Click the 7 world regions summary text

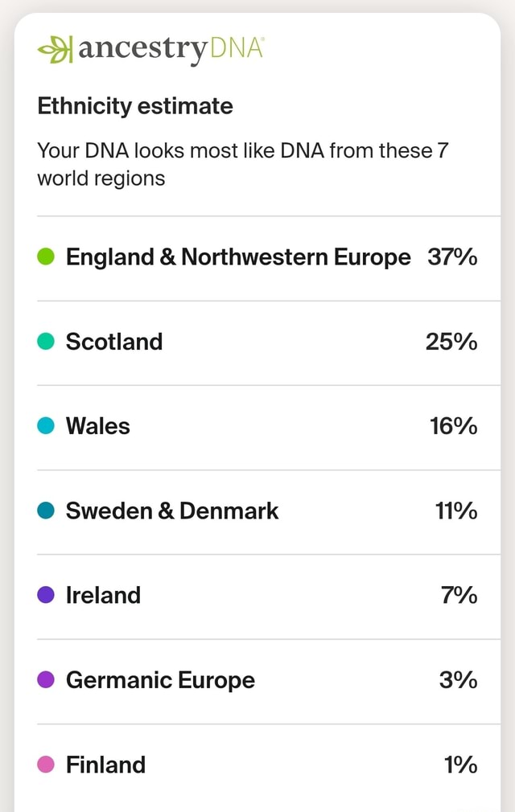(x=241, y=164)
